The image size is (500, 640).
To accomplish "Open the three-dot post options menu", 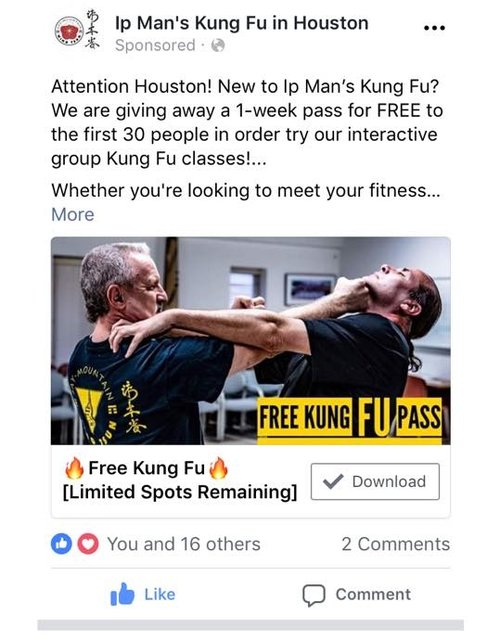I will tap(434, 28).
